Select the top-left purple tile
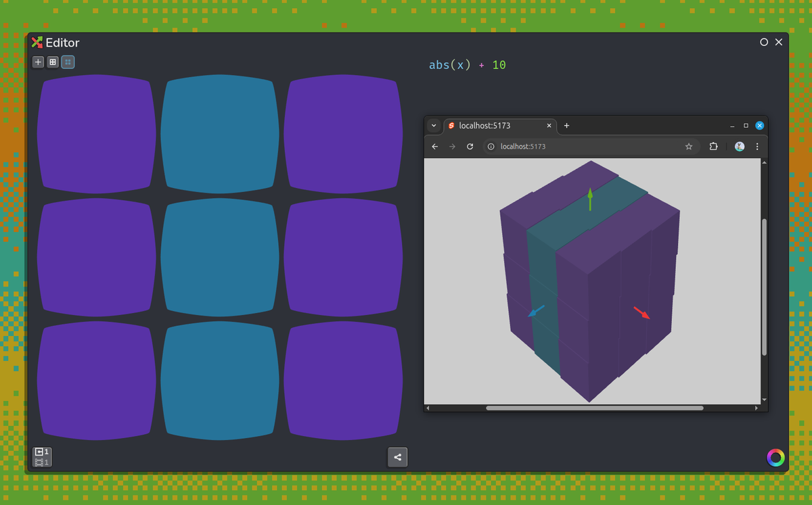 96,134
